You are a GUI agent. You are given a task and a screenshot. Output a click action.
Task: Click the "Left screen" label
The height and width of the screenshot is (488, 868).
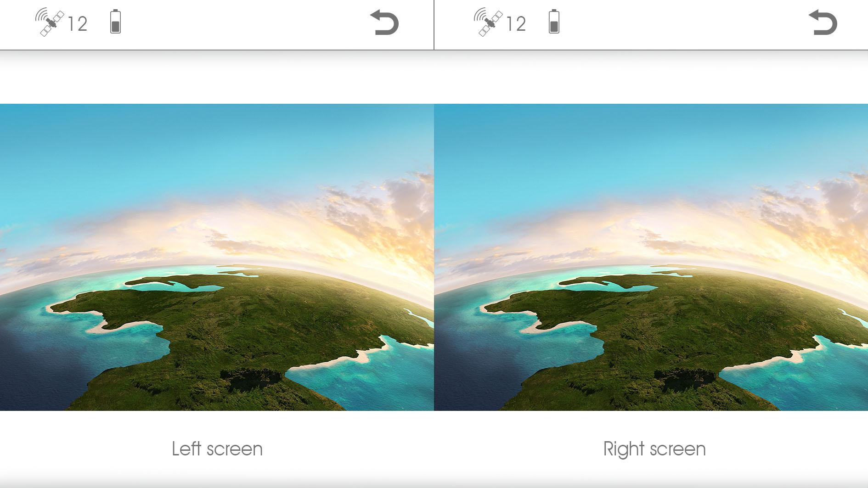pos(217,449)
